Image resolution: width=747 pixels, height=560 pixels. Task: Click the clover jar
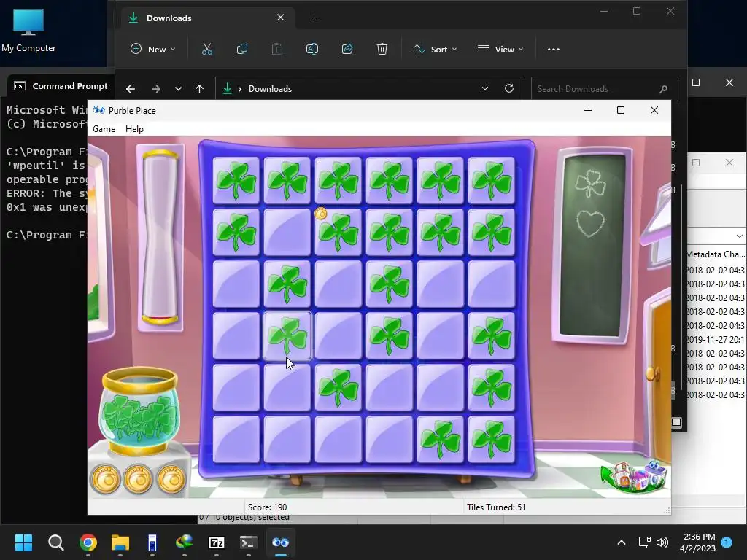(139, 411)
